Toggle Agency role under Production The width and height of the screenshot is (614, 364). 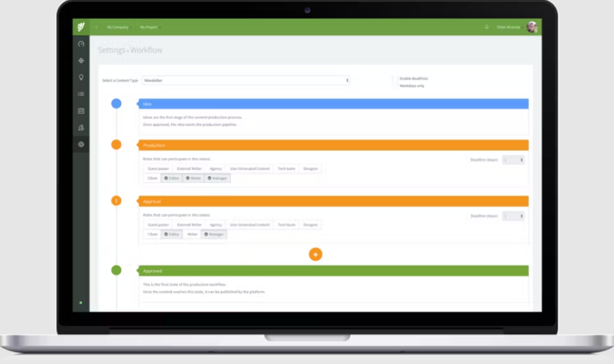click(216, 169)
